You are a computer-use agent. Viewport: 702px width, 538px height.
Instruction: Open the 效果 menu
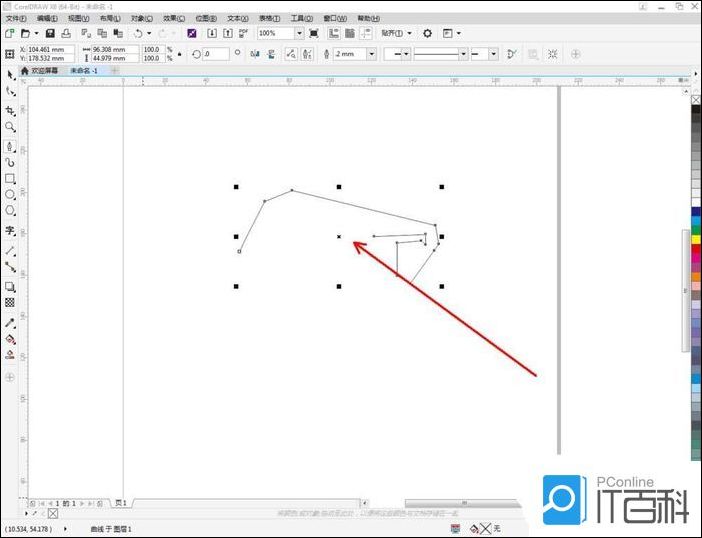coord(174,18)
